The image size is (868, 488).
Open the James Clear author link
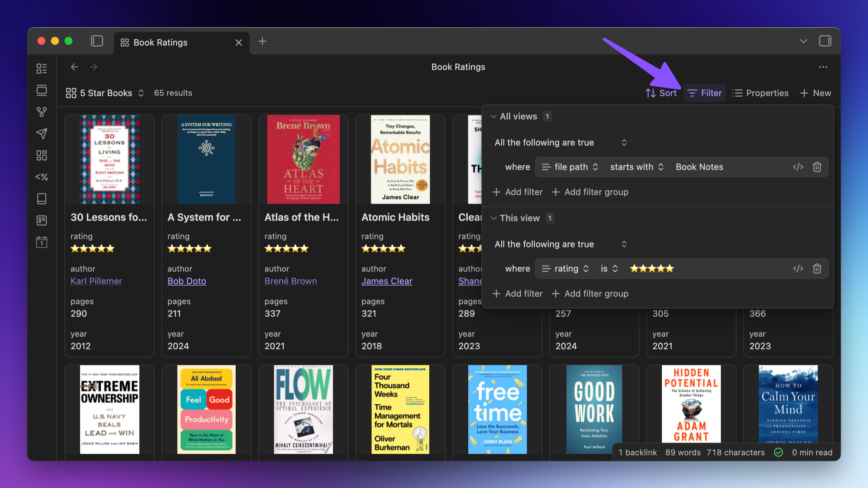pos(387,281)
